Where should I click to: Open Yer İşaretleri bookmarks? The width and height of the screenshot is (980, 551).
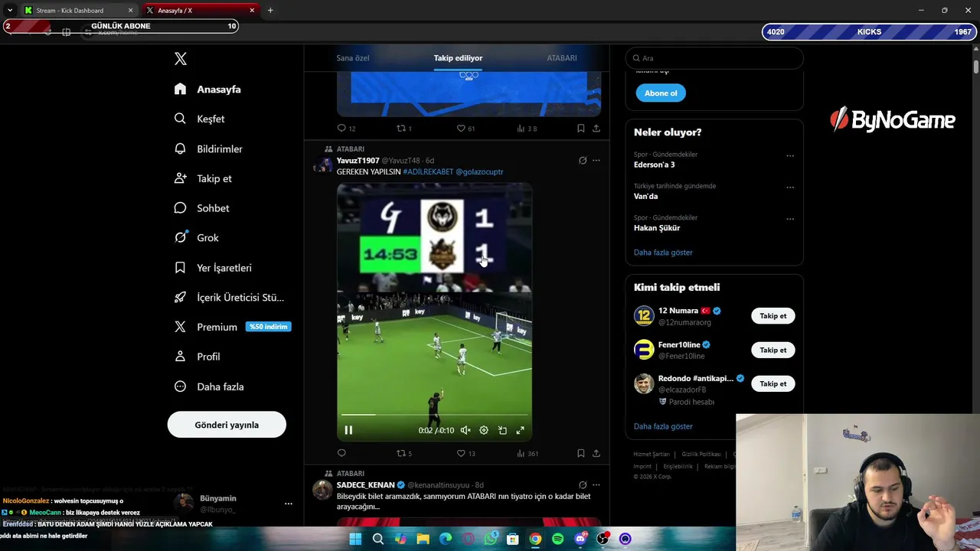213,268
